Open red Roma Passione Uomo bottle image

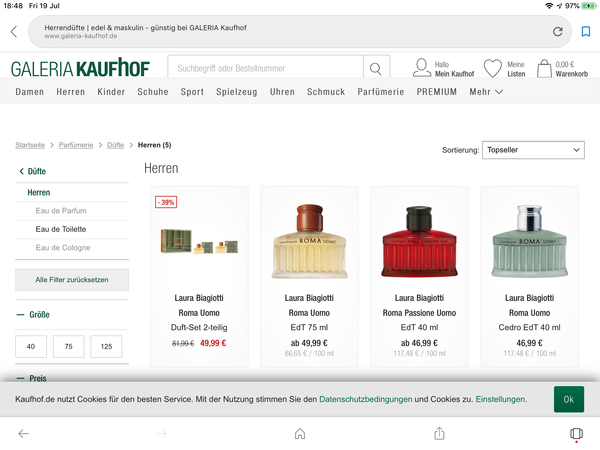[419, 242]
